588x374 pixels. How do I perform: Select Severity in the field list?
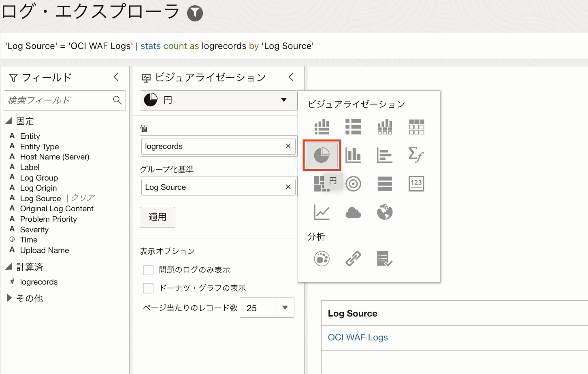pyautogui.click(x=34, y=229)
